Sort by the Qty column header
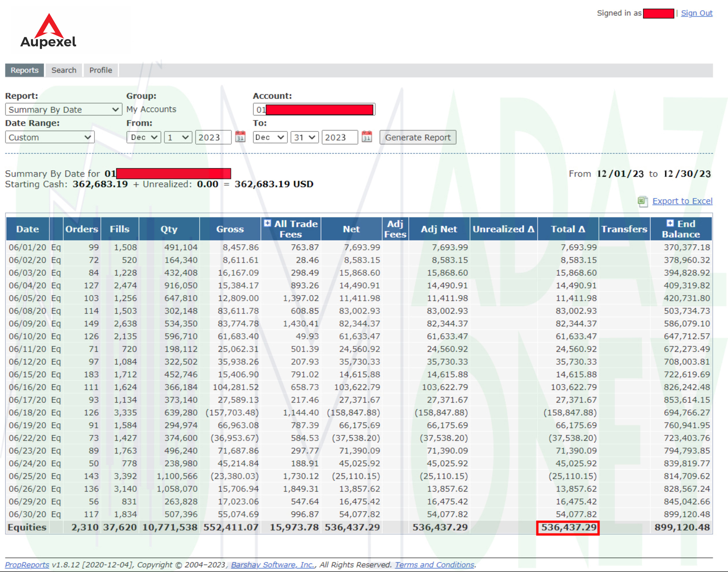 pyautogui.click(x=169, y=229)
